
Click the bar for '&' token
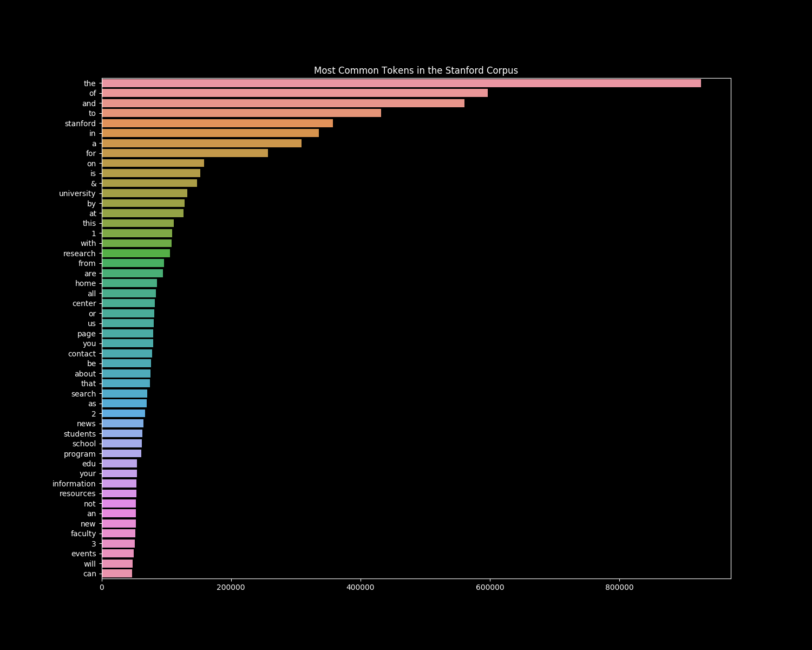click(x=149, y=184)
